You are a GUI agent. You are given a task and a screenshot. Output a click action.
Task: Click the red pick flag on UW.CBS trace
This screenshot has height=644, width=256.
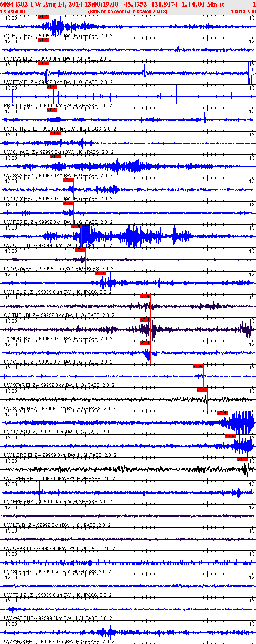[x=76, y=226]
